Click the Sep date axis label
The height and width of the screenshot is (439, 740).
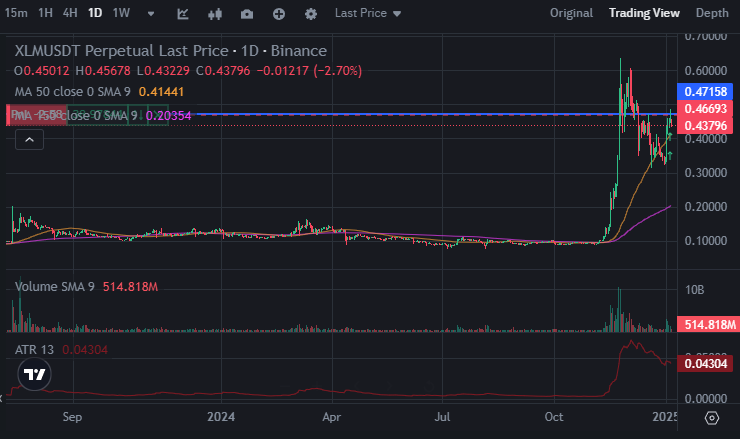click(72, 417)
